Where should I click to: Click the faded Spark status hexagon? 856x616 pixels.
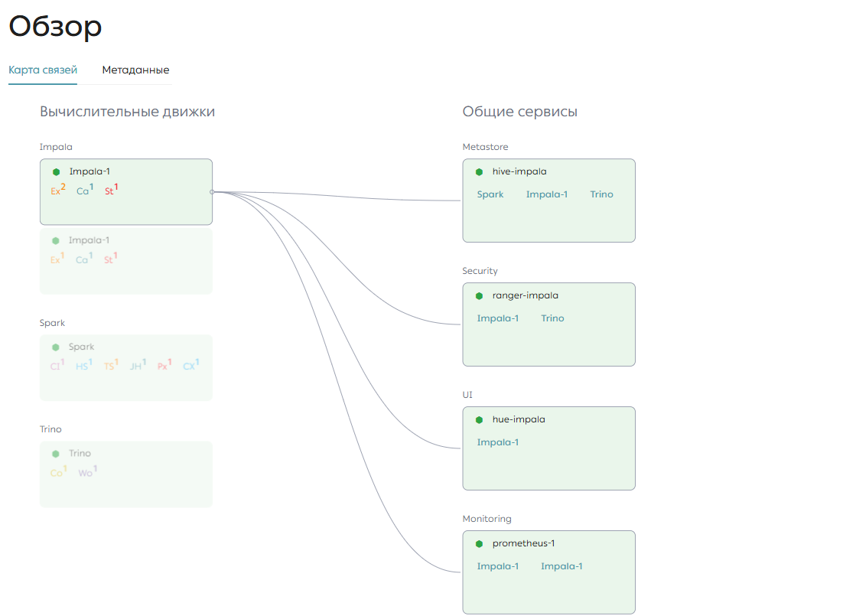pyautogui.click(x=55, y=347)
